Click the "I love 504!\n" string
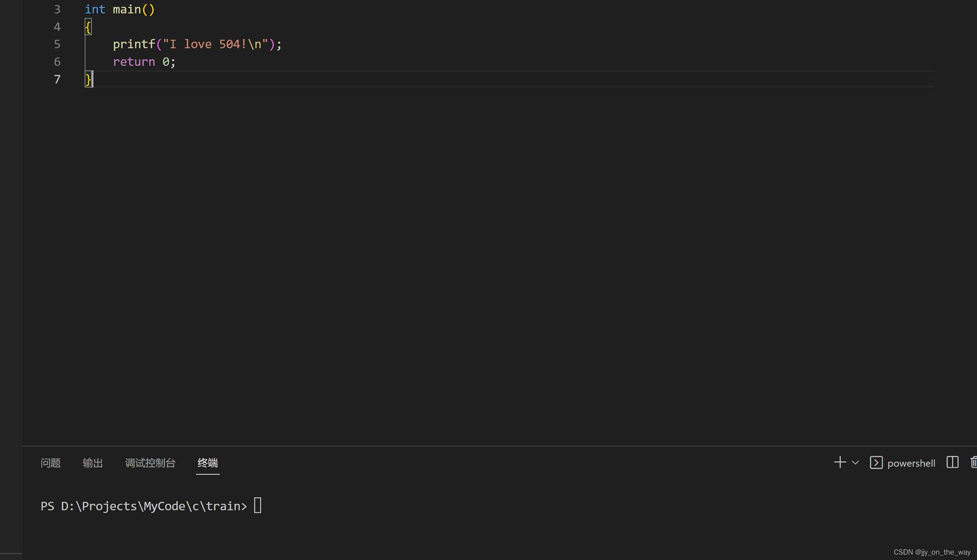The width and height of the screenshot is (977, 560). 215,44
